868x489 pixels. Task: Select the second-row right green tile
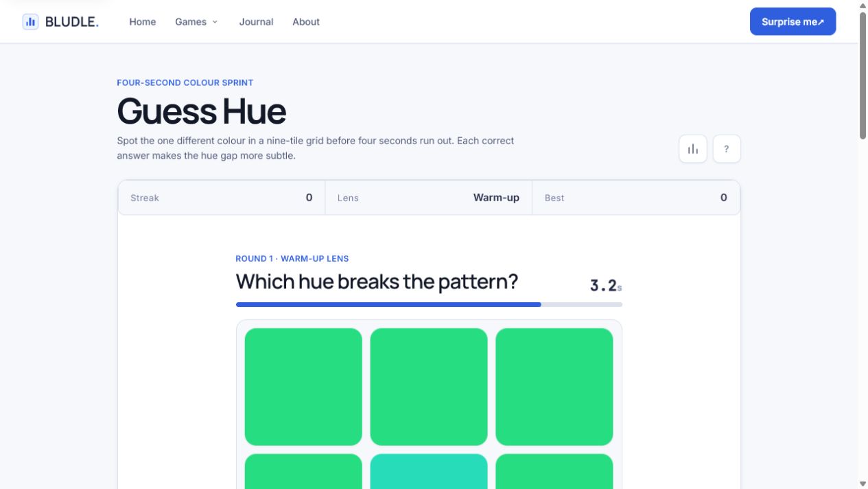(x=554, y=472)
